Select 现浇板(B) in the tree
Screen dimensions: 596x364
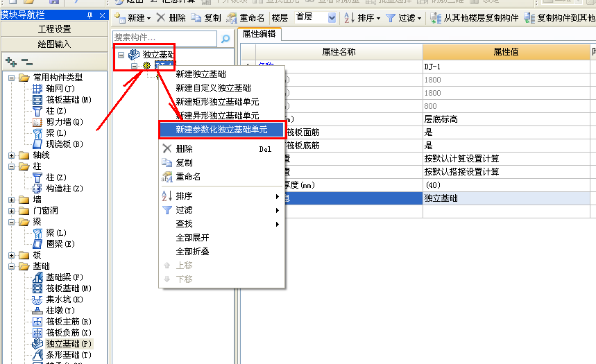pyautogui.click(x=65, y=144)
